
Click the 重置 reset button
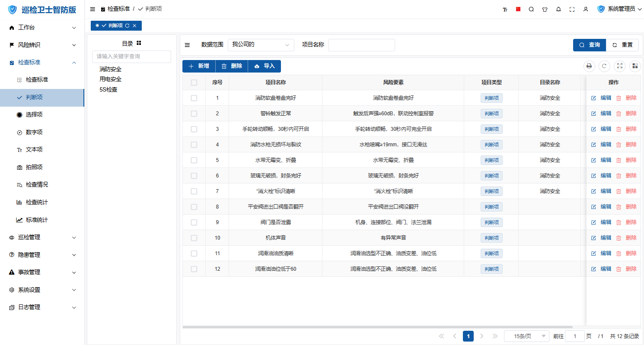pyautogui.click(x=622, y=45)
